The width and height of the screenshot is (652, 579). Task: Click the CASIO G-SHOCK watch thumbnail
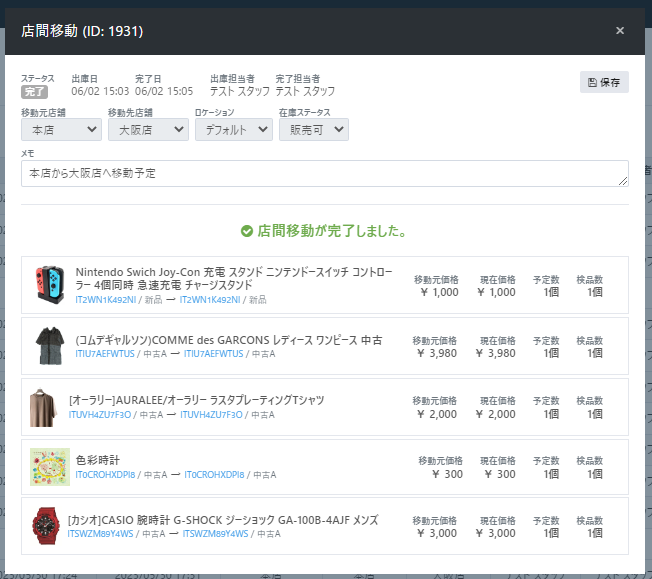pyautogui.click(x=46, y=526)
